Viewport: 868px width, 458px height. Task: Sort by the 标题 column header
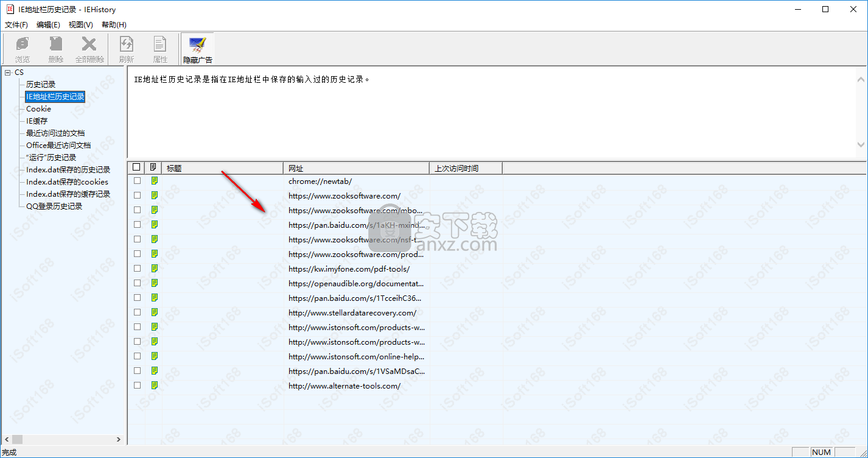223,168
